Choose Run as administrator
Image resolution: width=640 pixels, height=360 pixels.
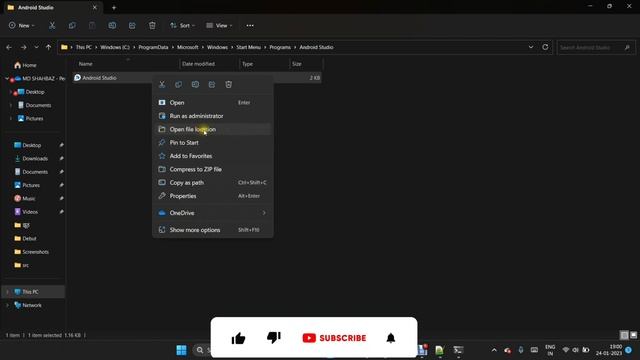click(213, 116)
